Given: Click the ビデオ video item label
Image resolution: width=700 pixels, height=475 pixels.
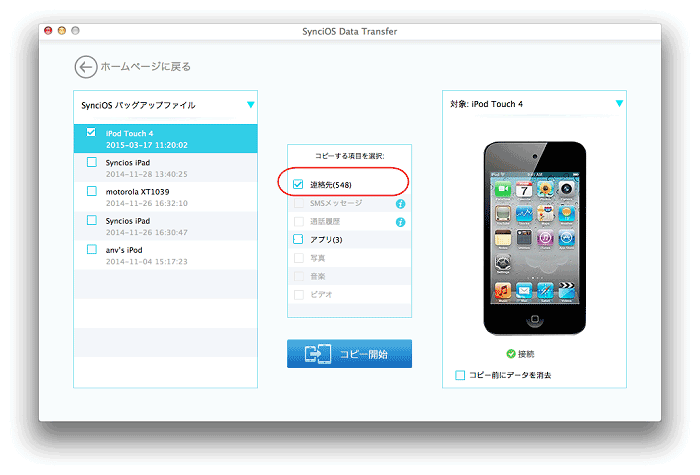Looking at the screenshot, I should pyautogui.click(x=321, y=295).
